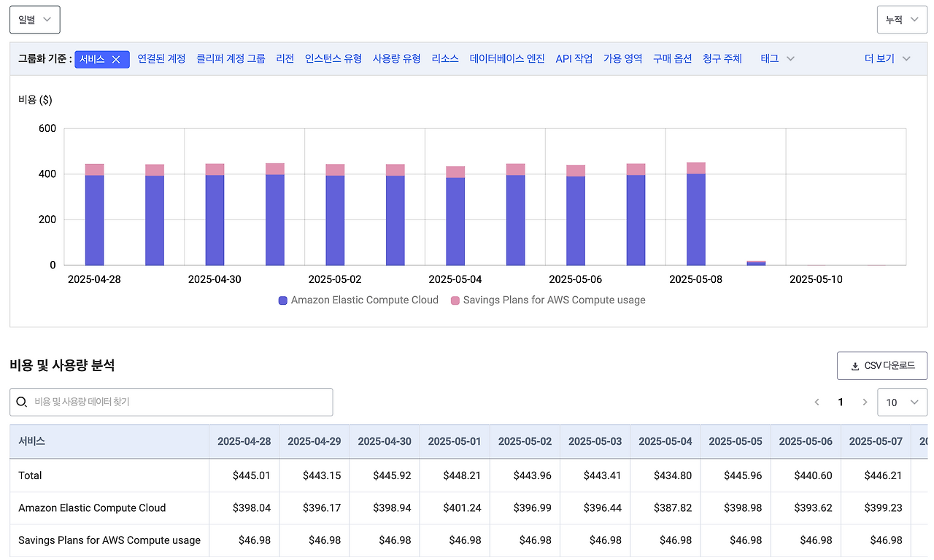This screenshot has width=934, height=560.
Task: Click the next page arrow icon
Action: [x=865, y=402]
